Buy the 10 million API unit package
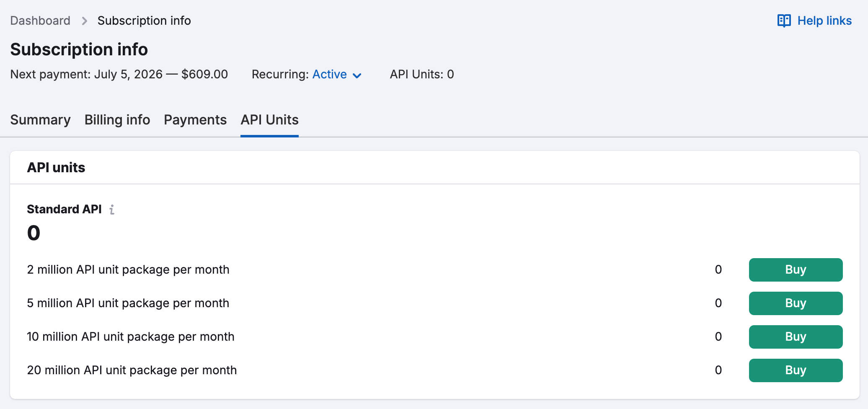 pos(796,337)
